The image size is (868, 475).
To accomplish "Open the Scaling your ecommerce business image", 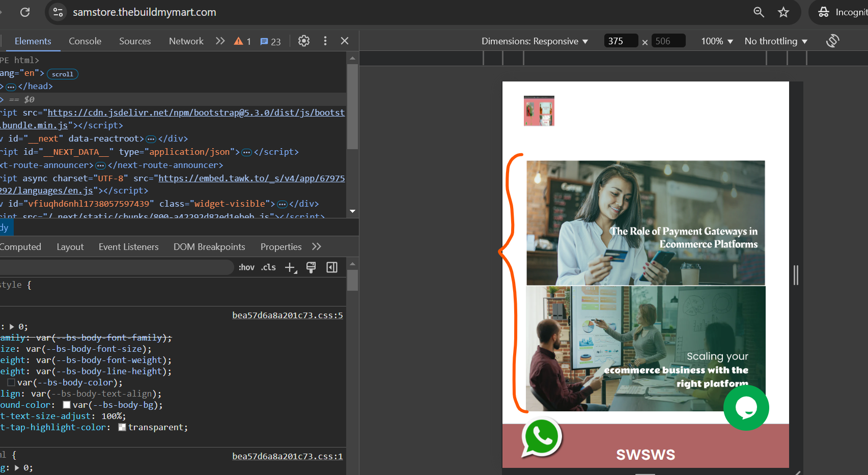I will pyautogui.click(x=646, y=349).
